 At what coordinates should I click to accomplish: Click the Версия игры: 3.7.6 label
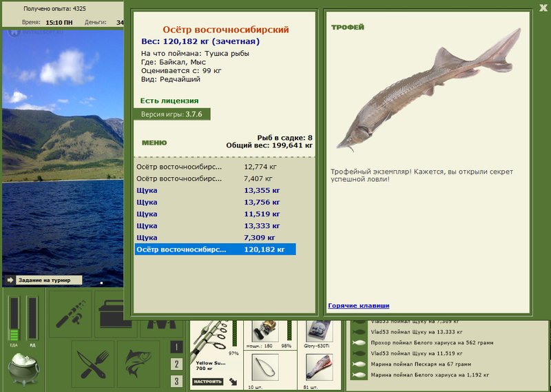coord(171,114)
